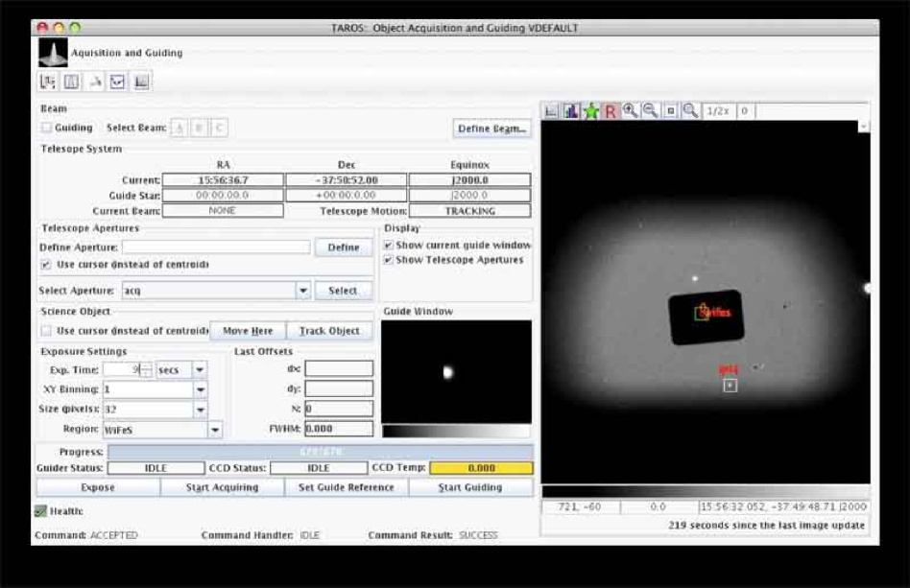Click the grayscale bar under the sky image
The image size is (910, 588).
coord(704,491)
